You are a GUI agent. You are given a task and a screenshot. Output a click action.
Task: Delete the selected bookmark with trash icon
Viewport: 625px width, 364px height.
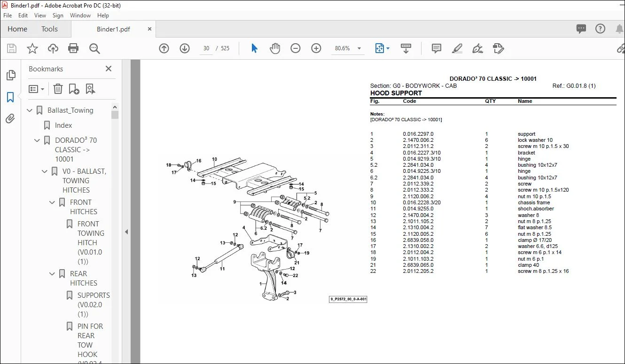click(58, 89)
